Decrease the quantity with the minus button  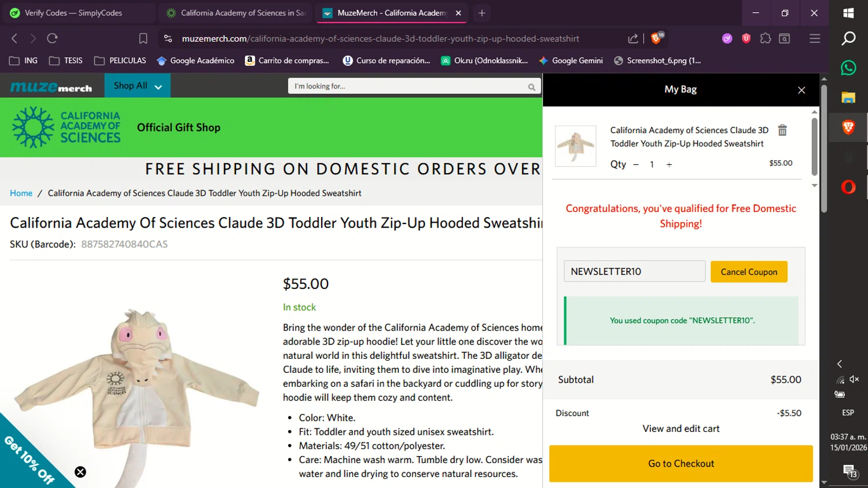tap(636, 165)
